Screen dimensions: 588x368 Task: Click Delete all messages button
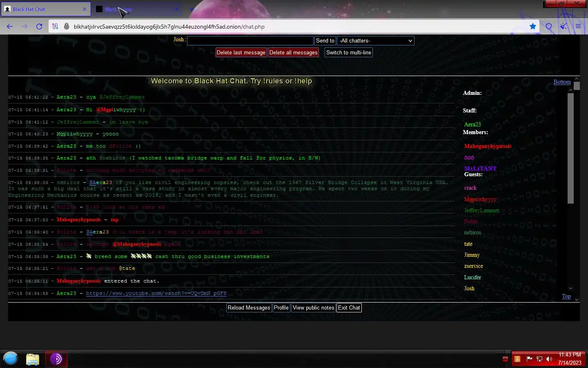[x=293, y=52]
